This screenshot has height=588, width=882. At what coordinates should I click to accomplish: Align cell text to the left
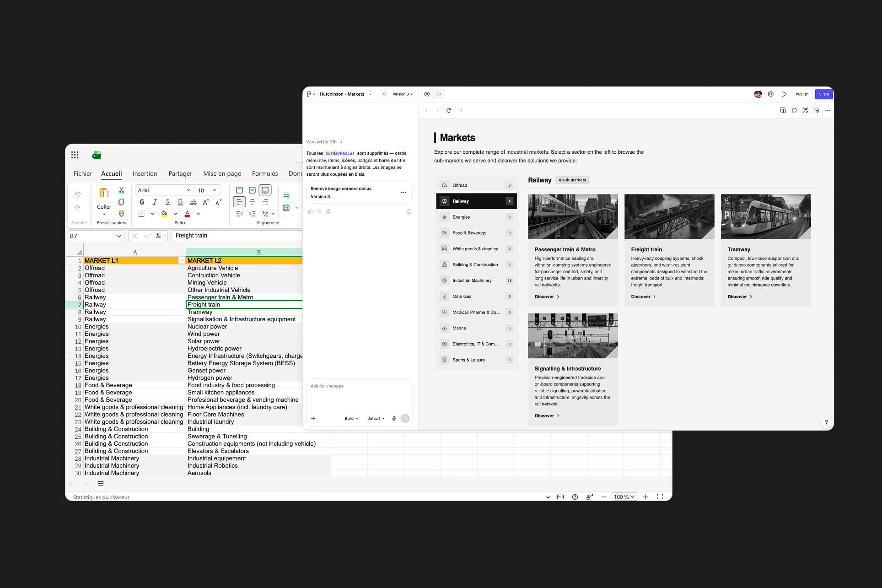(239, 202)
